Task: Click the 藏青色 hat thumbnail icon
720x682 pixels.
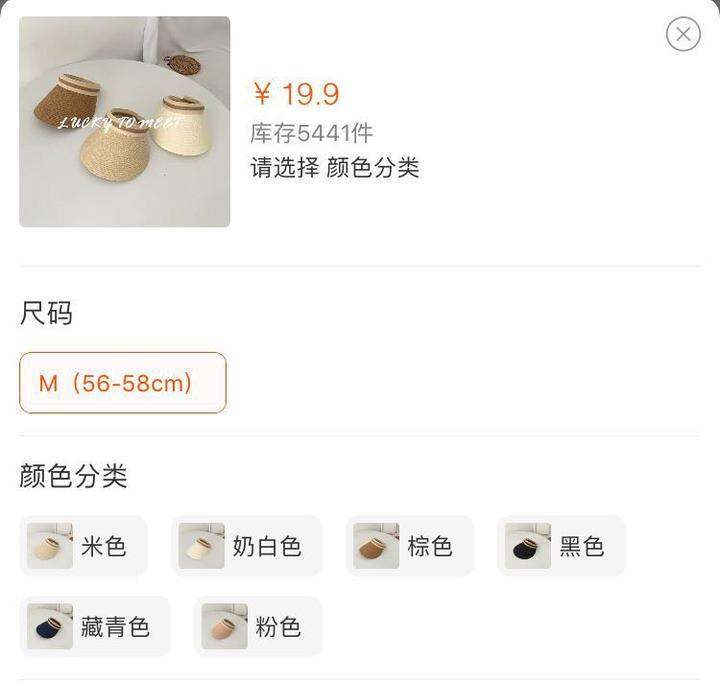Action: pos(50,626)
